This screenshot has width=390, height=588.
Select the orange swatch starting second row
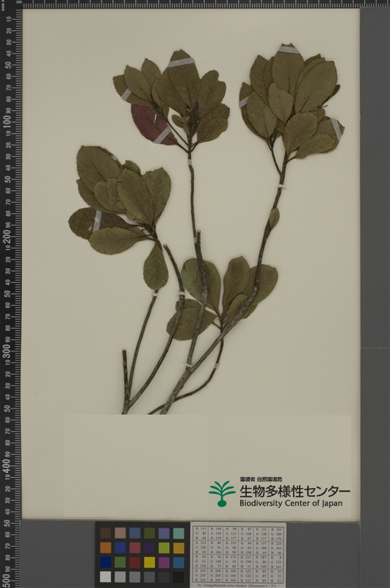pyautogui.click(x=105, y=548)
